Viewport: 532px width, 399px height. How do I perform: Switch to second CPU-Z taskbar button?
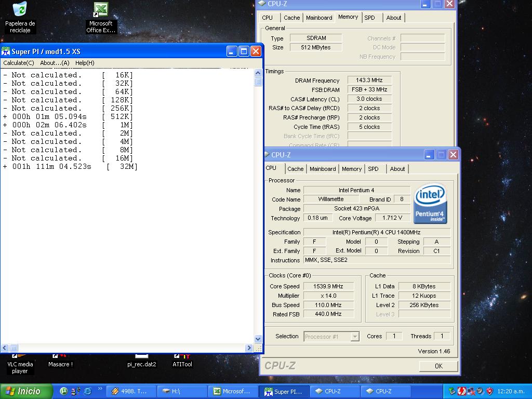coord(386,391)
